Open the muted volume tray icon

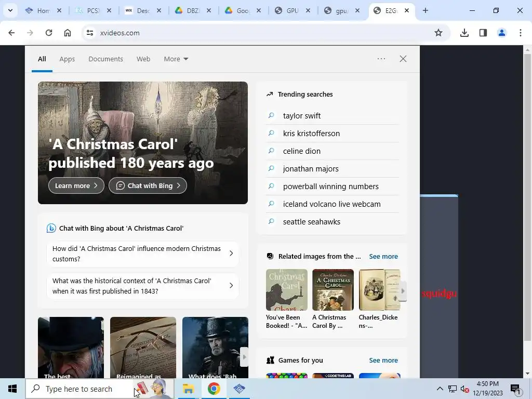click(465, 389)
